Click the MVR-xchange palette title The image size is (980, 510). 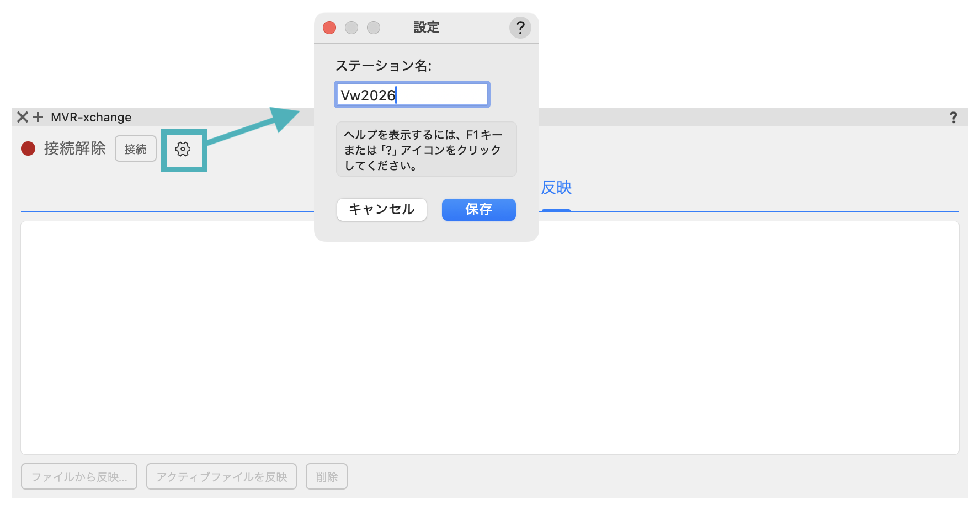tap(91, 117)
